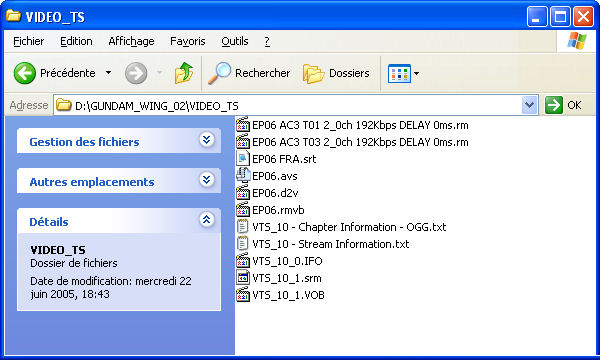Open the ? help menu
Viewport: 600px width, 360px height.
click(267, 41)
